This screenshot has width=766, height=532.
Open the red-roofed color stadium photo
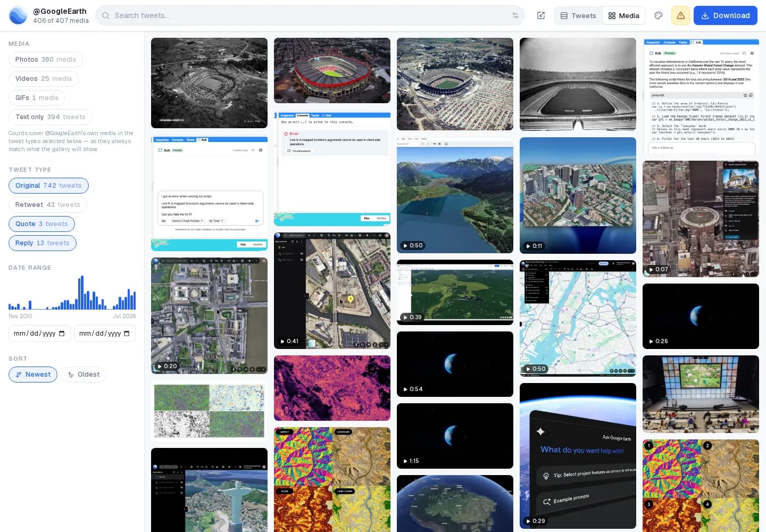(x=332, y=70)
